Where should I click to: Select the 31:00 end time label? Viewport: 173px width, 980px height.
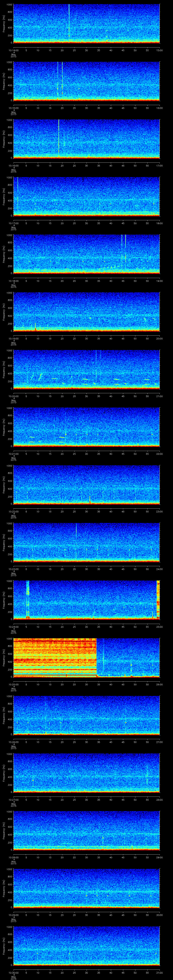[159, 972]
